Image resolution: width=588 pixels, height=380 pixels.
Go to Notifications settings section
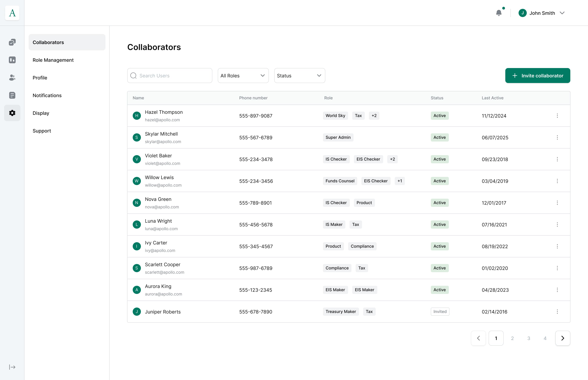pyautogui.click(x=47, y=95)
